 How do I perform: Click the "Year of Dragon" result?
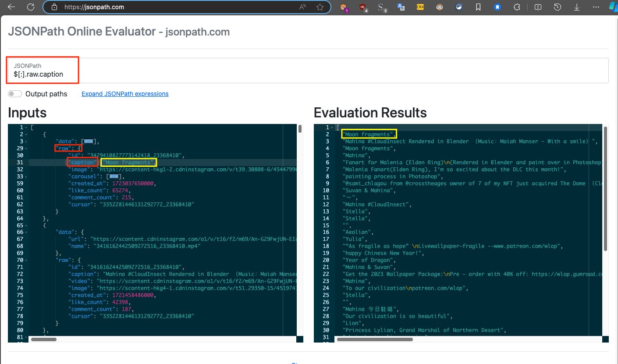[x=368, y=260]
